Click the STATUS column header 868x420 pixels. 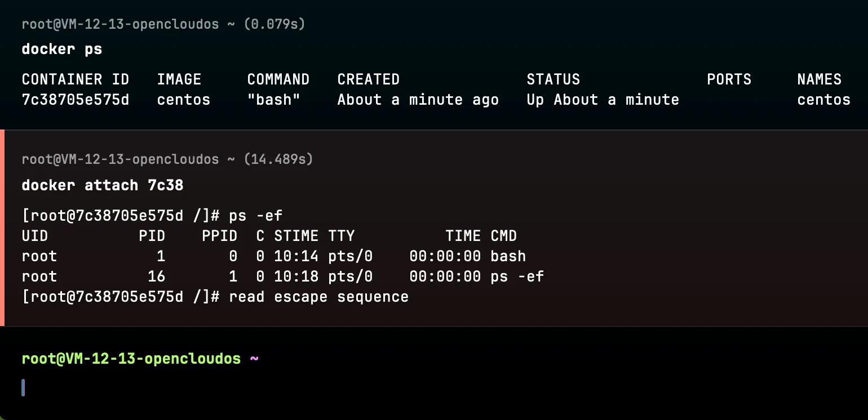pos(553,79)
